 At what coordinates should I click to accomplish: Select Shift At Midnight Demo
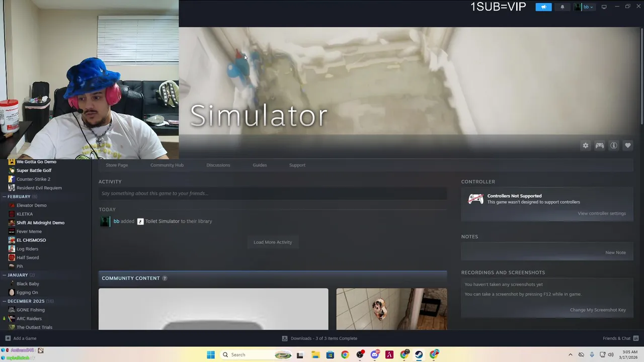(x=40, y=223)
